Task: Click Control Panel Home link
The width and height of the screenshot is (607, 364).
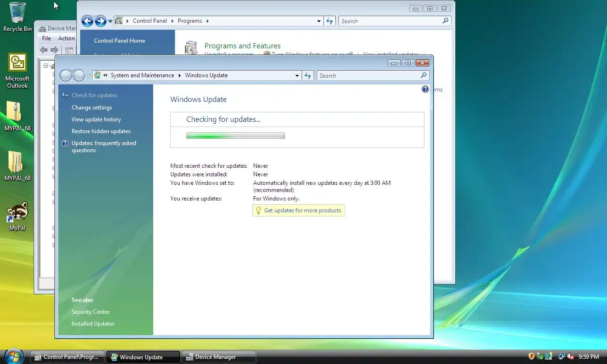Action: (x=120, y=41)
